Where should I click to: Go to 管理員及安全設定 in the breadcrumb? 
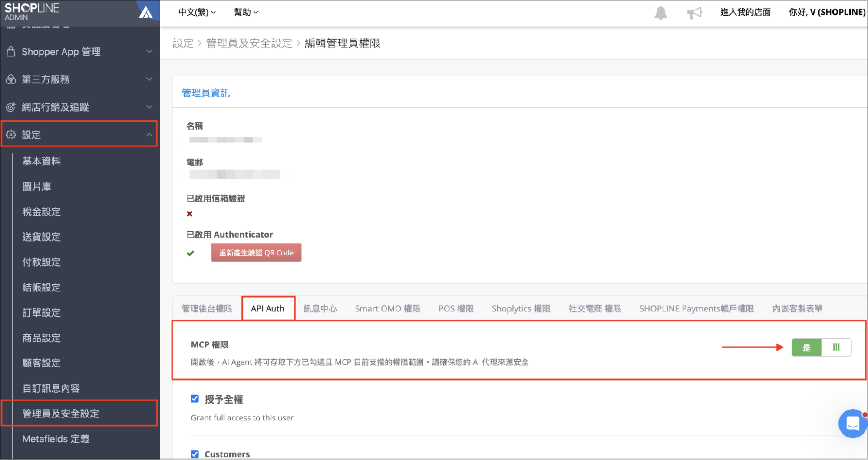249,43
